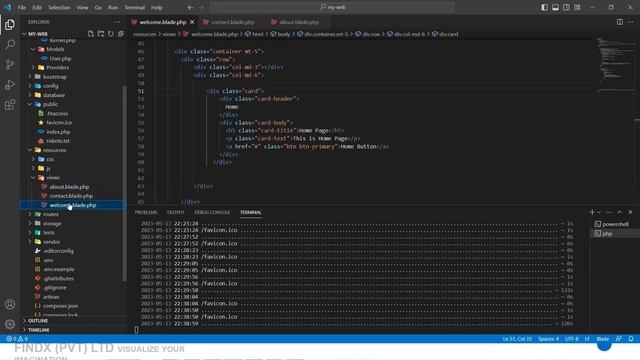Screen dimensions: 640x360
Task: Click the Explorer vertical scrollbar
Action: click(124, 184)
